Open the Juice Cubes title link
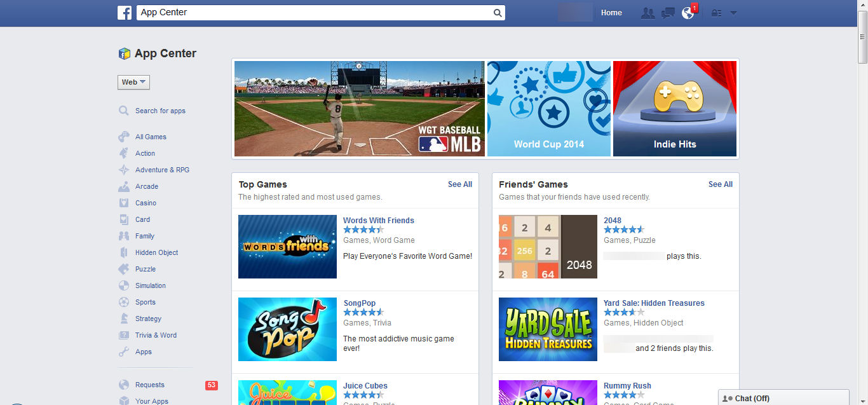Screen dimensions: 868x405 [x=365, y=386]
